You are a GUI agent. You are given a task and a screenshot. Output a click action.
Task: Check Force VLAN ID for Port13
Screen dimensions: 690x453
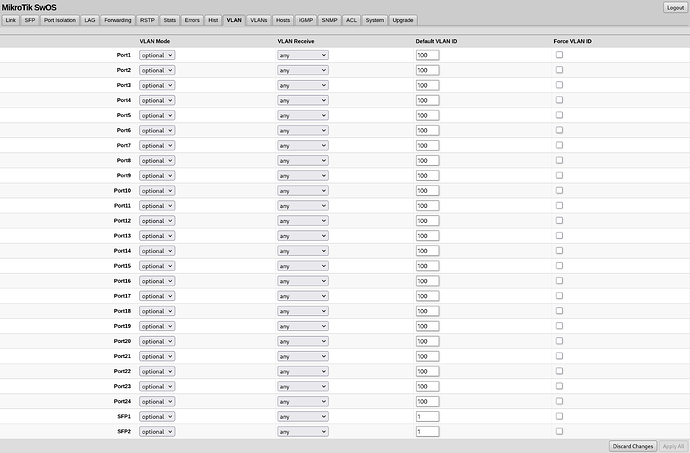[x=559, y=236]
